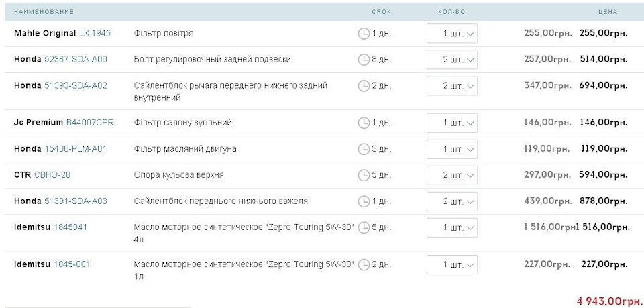Click the КОЛ-ВО column header
Viewport: 644px width, 308px height.
point(451,12)
